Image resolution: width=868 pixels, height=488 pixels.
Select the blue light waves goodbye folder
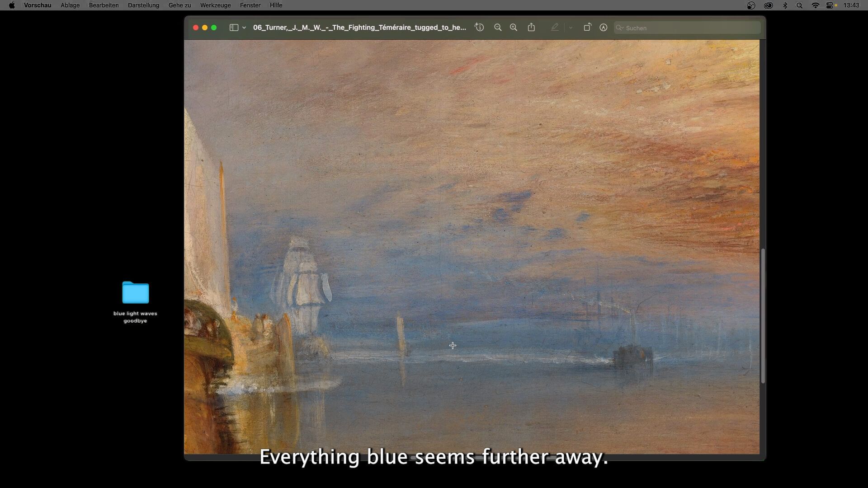click(135, 292)
